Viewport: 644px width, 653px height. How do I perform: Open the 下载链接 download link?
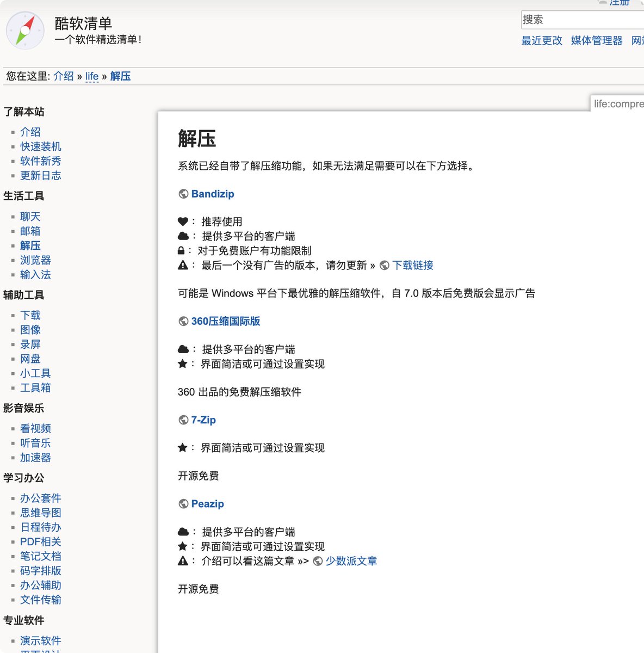tap(413, 266)
